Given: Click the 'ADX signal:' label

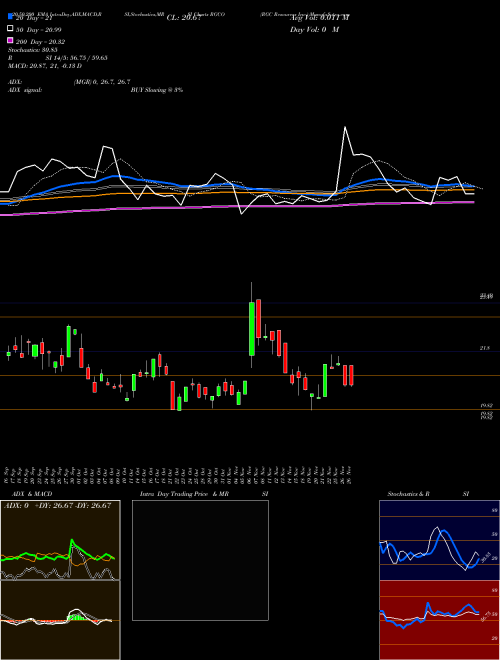Looking at the screenshot, I should coord(25,90).
